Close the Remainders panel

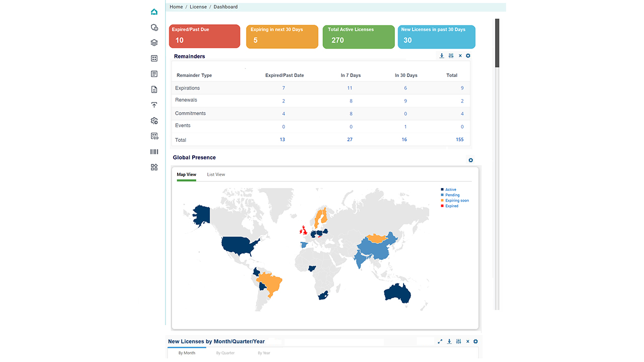460,56
